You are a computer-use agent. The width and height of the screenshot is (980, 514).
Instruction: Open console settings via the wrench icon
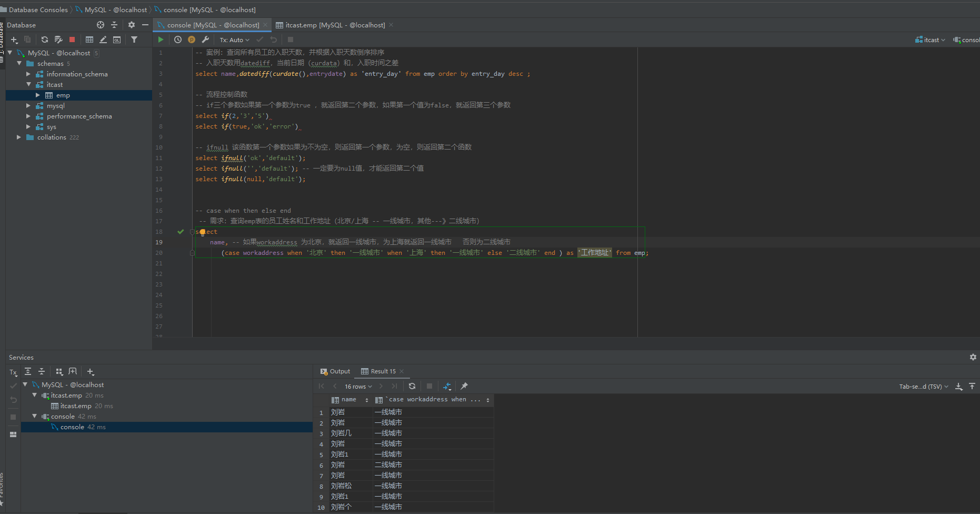click(205, 39)
